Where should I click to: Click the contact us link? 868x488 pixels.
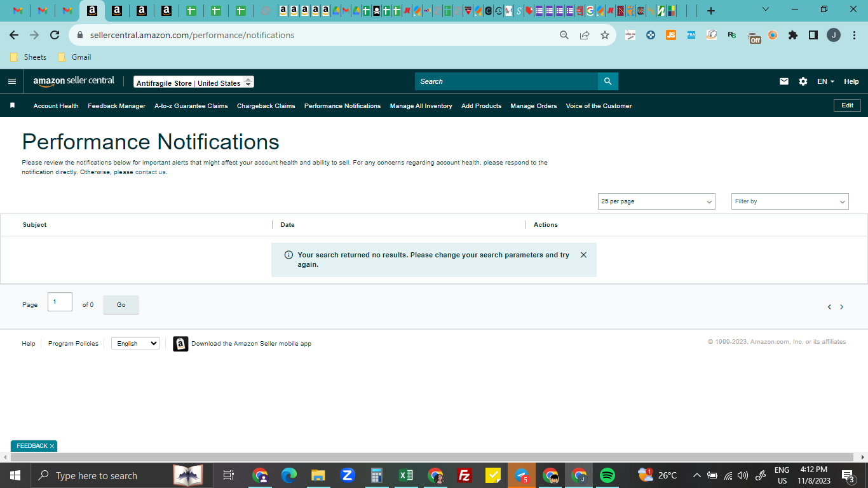(151, 172)
